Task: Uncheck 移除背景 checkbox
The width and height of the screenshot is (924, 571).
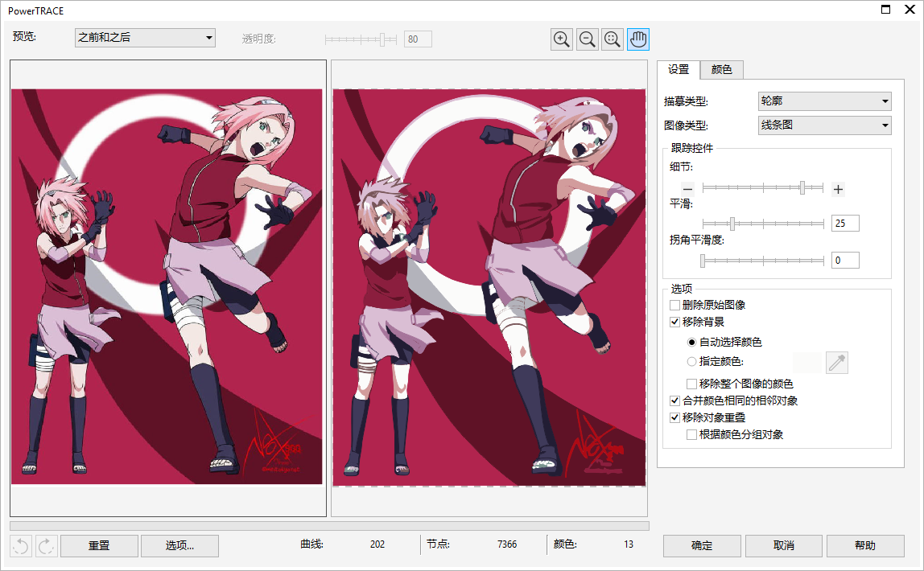Action: [675, 322]
